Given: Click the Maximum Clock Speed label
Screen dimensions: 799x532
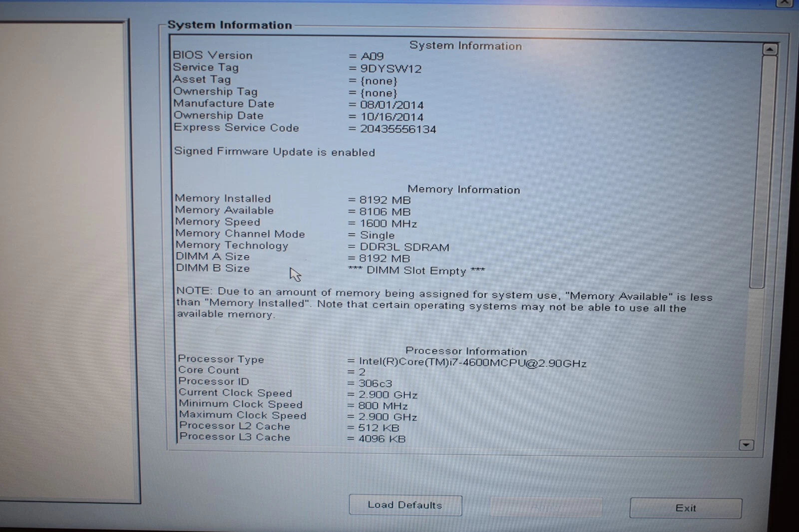Looking at the screenshot, I should 243,415.
